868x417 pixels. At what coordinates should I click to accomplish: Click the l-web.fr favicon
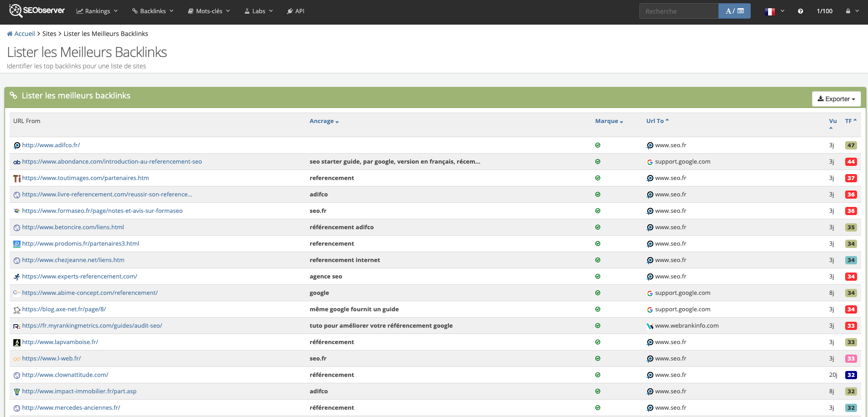(17, 359)
